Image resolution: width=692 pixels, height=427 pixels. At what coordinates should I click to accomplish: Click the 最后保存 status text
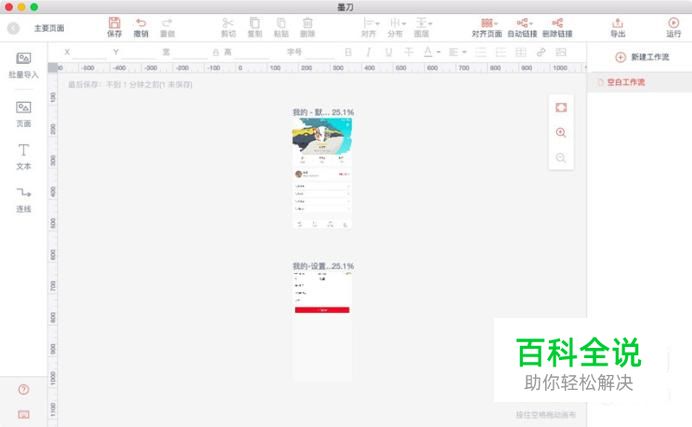click(x=130, y=84)
